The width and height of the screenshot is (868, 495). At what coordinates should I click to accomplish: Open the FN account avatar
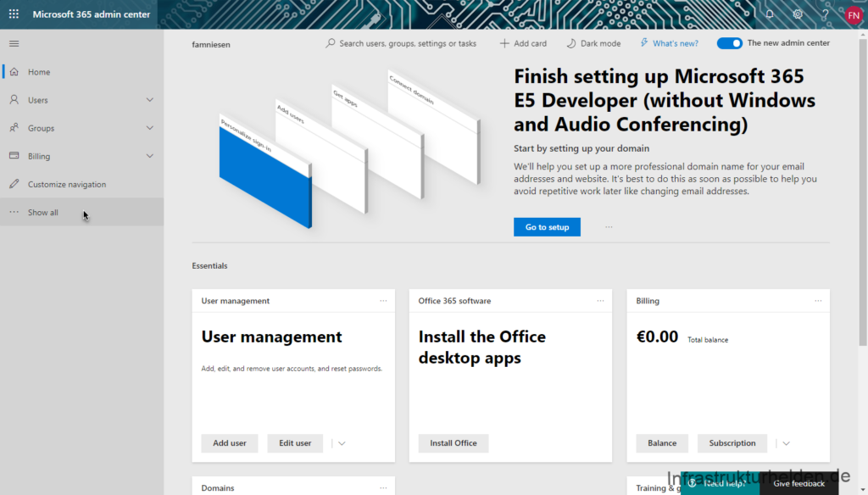(x=854, y=15)
